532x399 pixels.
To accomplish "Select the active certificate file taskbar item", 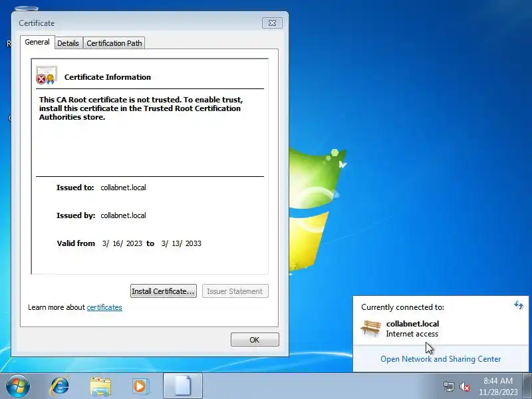I will click(183, 386).
